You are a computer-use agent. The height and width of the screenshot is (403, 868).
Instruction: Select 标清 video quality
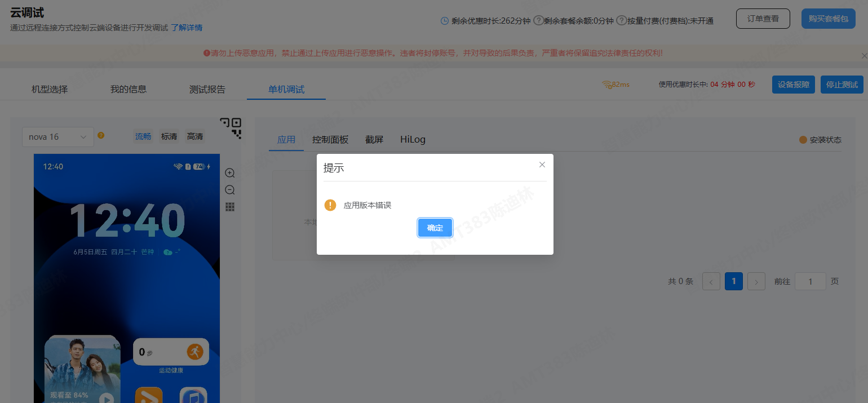point(169,136)
